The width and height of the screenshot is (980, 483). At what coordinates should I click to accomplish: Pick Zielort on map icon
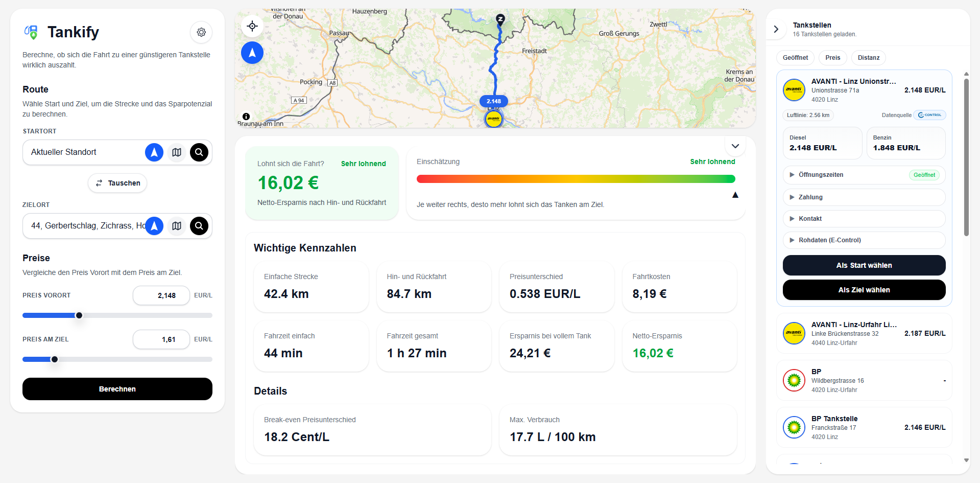pos(177,226)
